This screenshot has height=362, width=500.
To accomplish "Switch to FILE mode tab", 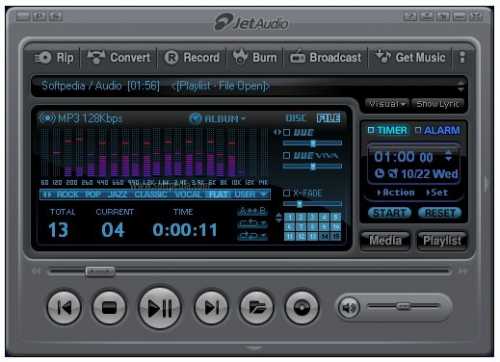I will (x=329, y=118).
